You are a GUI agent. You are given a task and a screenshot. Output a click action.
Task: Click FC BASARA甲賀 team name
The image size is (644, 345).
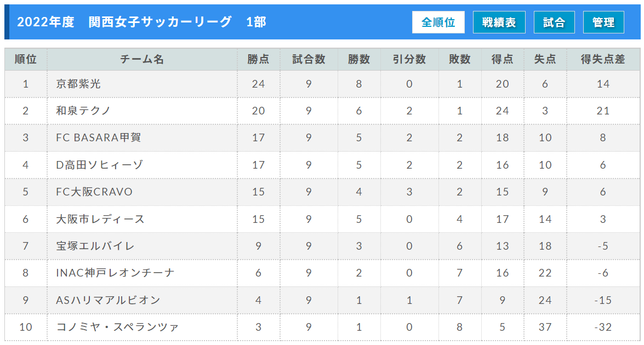99,137
